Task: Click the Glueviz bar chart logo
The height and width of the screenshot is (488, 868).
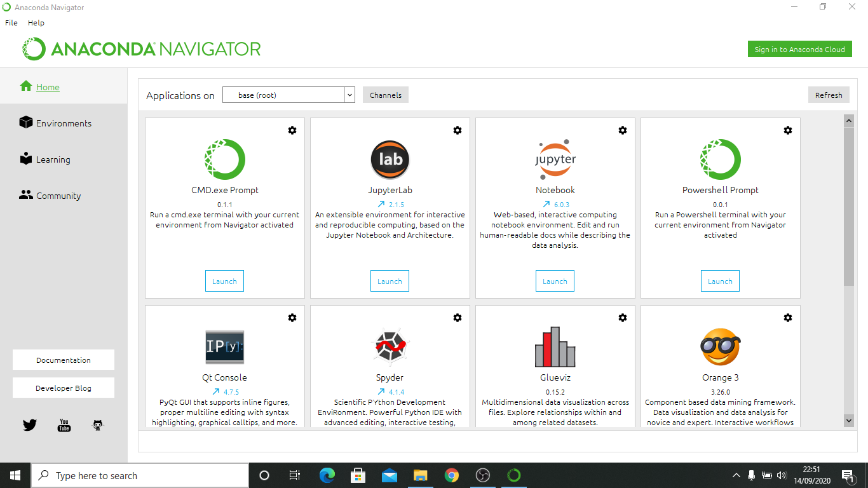Action: [x=555, y=347]
